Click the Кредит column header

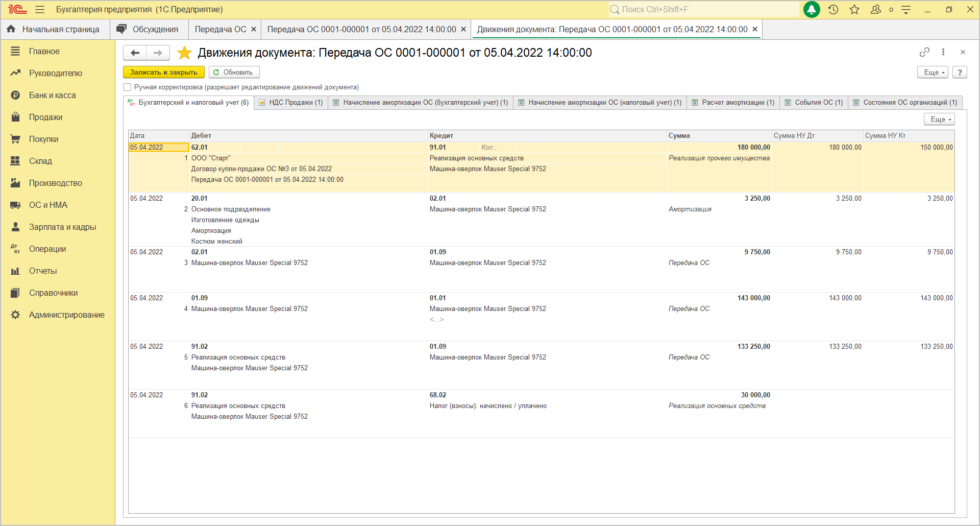point(547,135)
